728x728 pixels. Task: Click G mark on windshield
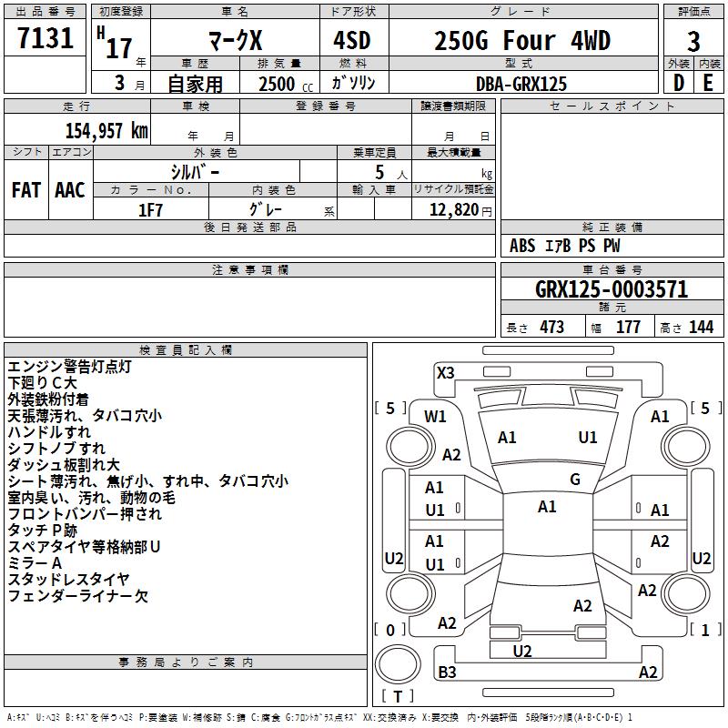[575, 480]
